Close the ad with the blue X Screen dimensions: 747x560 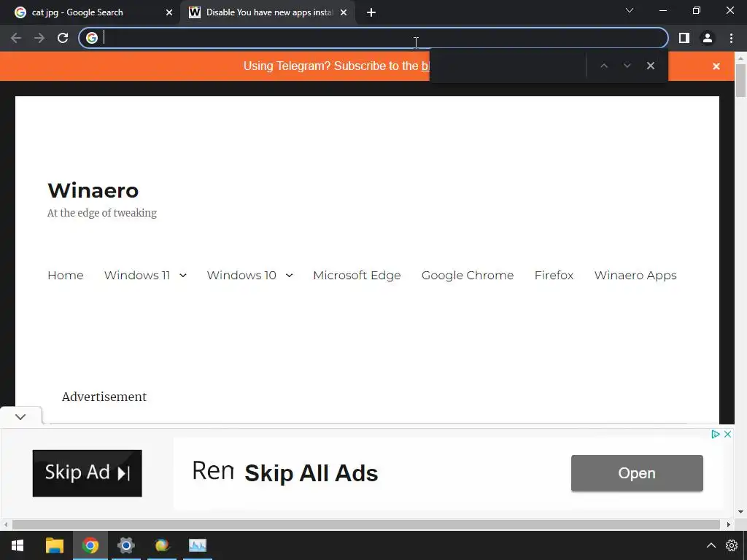click(x=727, y=434)
